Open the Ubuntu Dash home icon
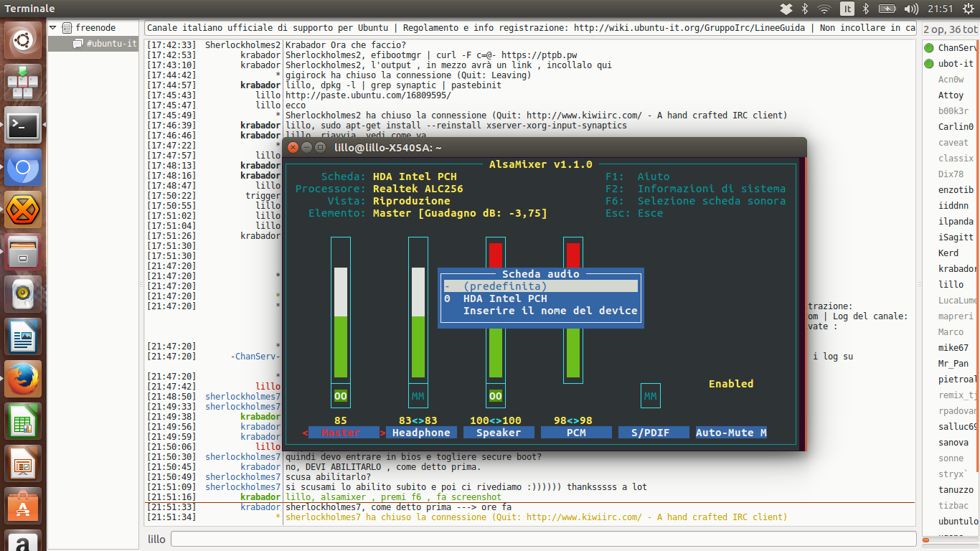The image size is (980, 551). pyautogui.click(x=23, y=41)
